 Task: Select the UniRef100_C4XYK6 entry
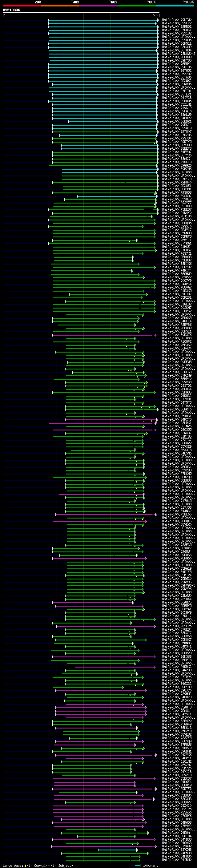click(x=176, y=755)
